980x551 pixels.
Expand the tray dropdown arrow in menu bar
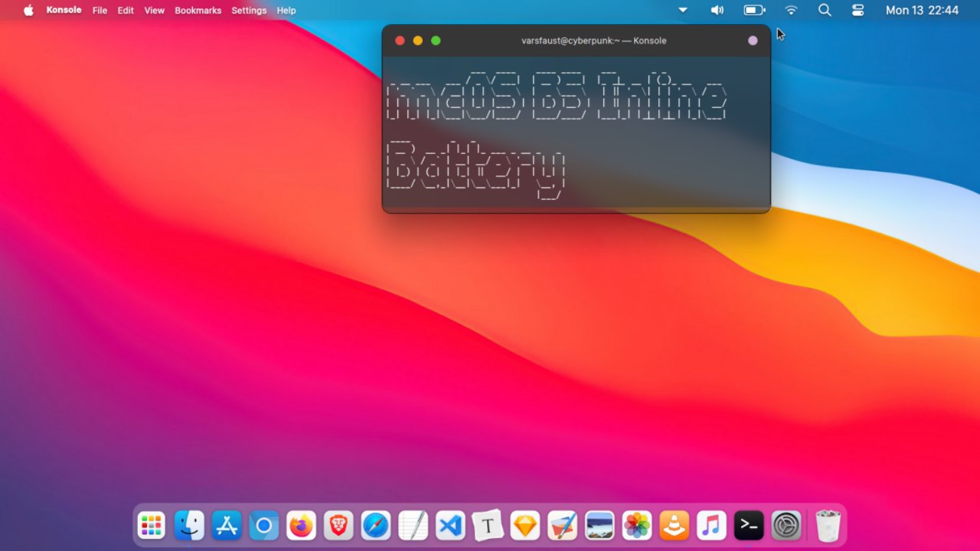click(683, 10)
